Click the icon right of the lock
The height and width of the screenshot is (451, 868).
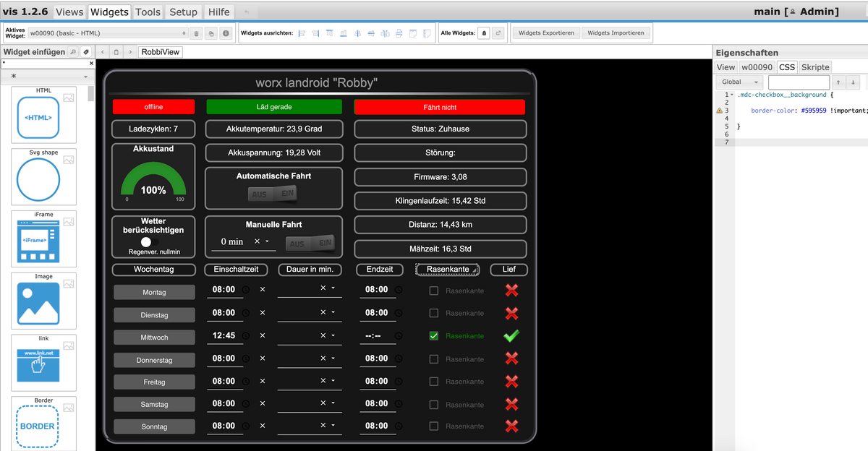(x=498, y=33)
